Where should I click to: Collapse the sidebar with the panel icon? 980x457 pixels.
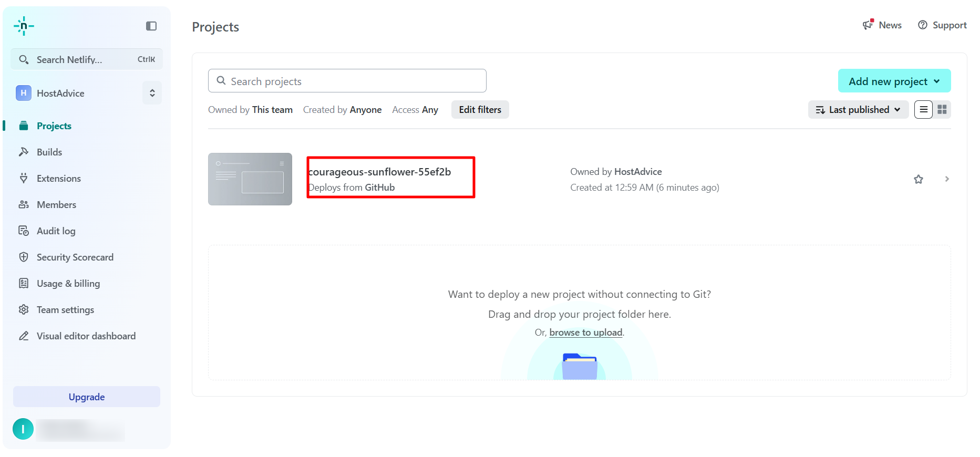(151, 26)
